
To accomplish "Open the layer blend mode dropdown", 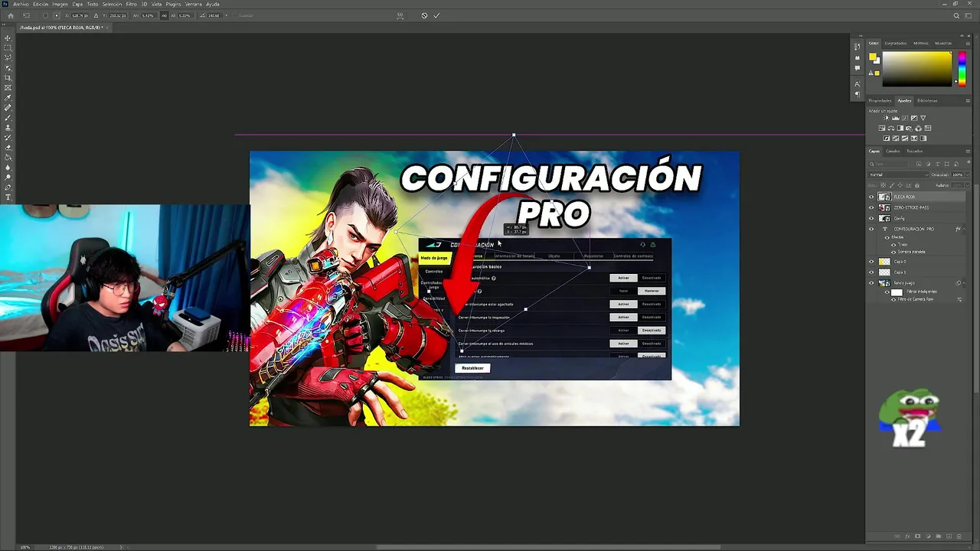I will [x=899, y=174].
